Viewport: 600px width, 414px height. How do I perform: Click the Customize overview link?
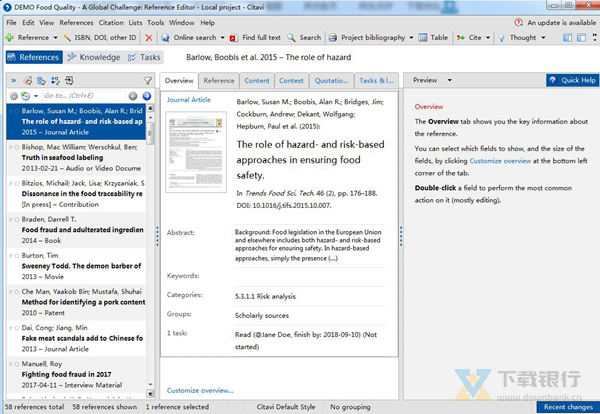pos(200,390)
